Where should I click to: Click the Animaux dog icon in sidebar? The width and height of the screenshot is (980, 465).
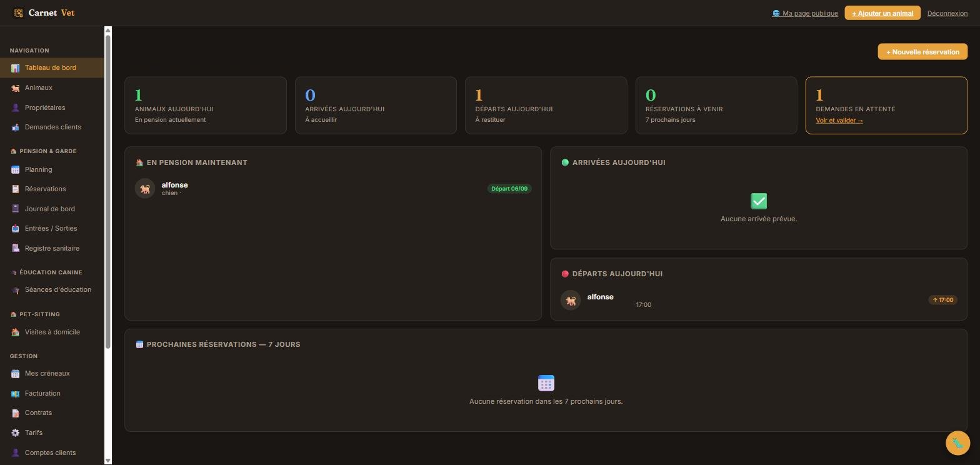(15, 88)
